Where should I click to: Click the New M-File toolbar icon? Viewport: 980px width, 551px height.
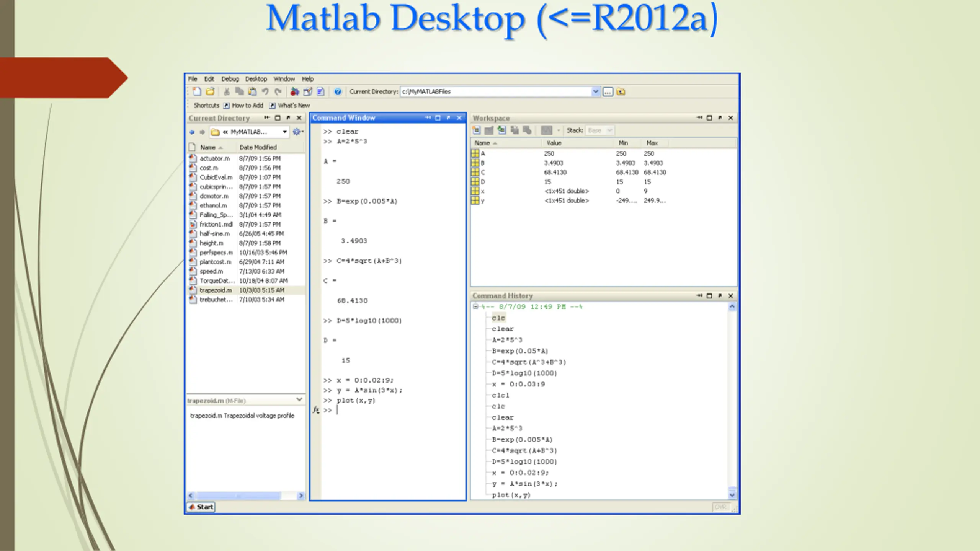coord(197,91)
